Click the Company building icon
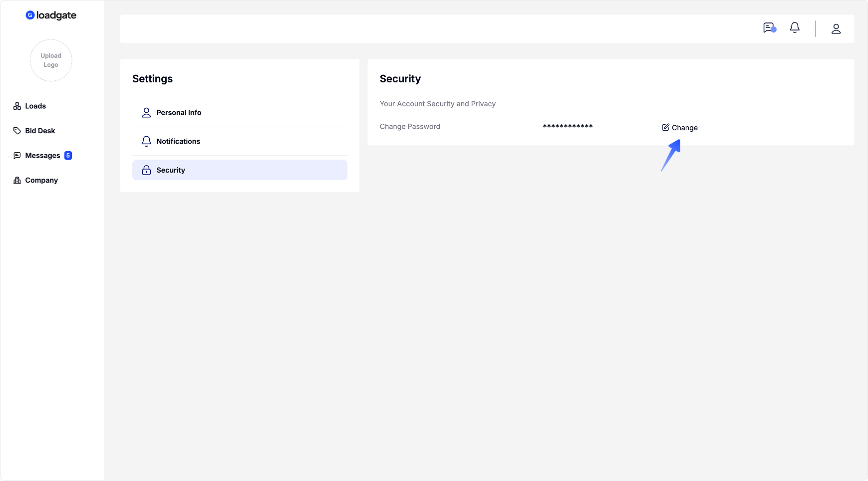Image resolution: width=868 pixels, height=481 pixels. (17, 180)
